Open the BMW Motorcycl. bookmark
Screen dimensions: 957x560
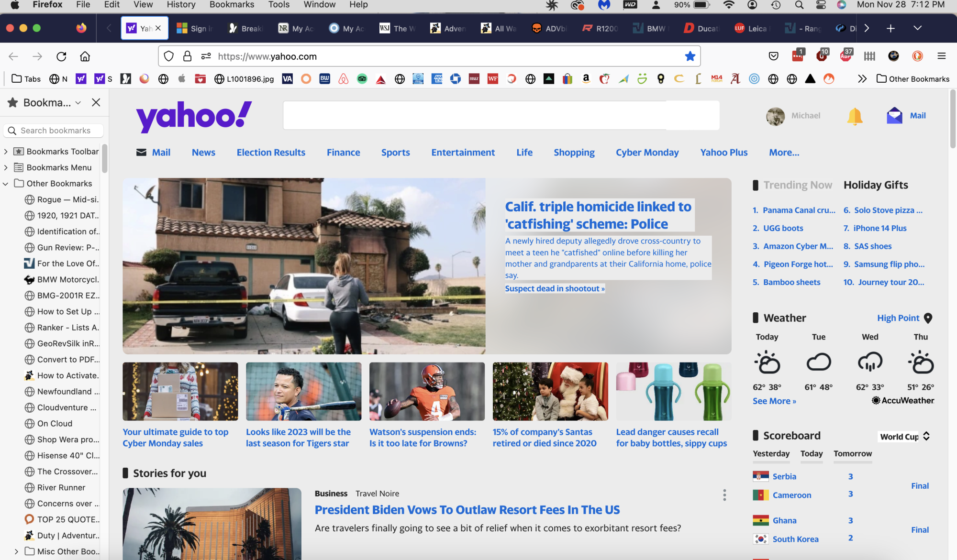click(62, 279)
